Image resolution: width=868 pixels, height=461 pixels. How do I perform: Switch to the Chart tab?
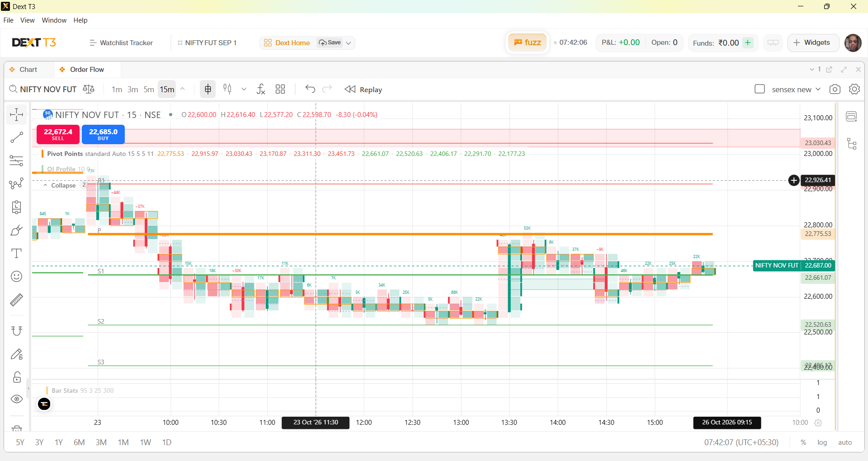pos(28,70)
